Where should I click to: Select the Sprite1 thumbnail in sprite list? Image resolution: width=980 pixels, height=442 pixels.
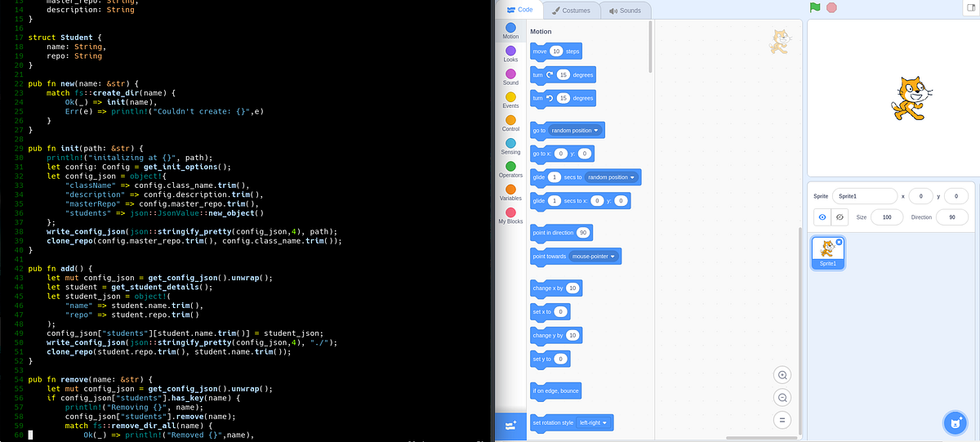[828, 252]
